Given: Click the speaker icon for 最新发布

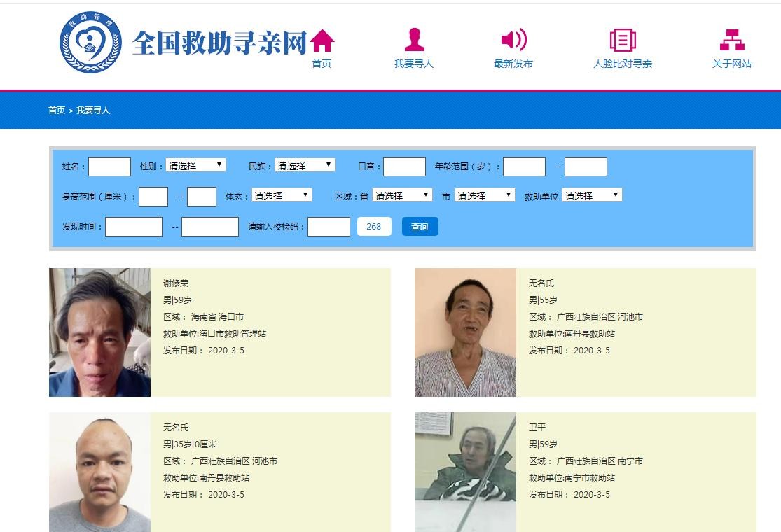Looking at the screenshot, I should (513, 41).
